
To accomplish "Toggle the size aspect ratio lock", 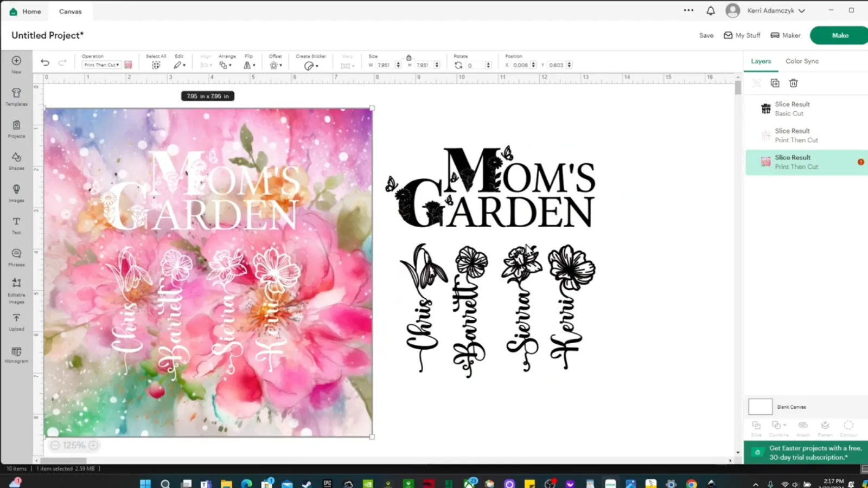I will coord(409,57).
